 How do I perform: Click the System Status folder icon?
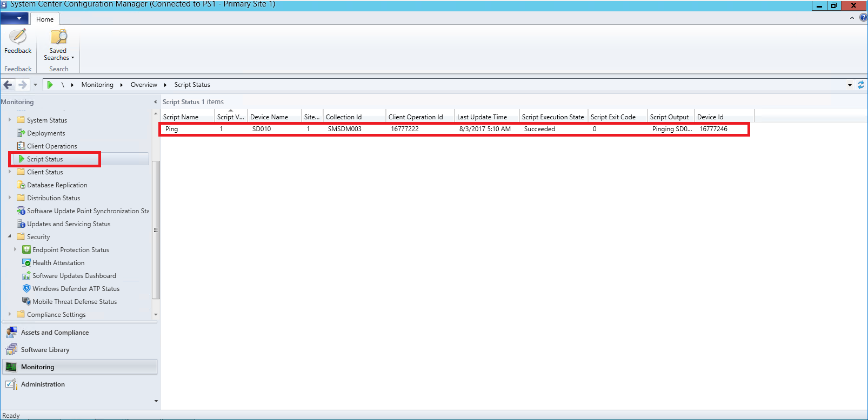(21, 120)
